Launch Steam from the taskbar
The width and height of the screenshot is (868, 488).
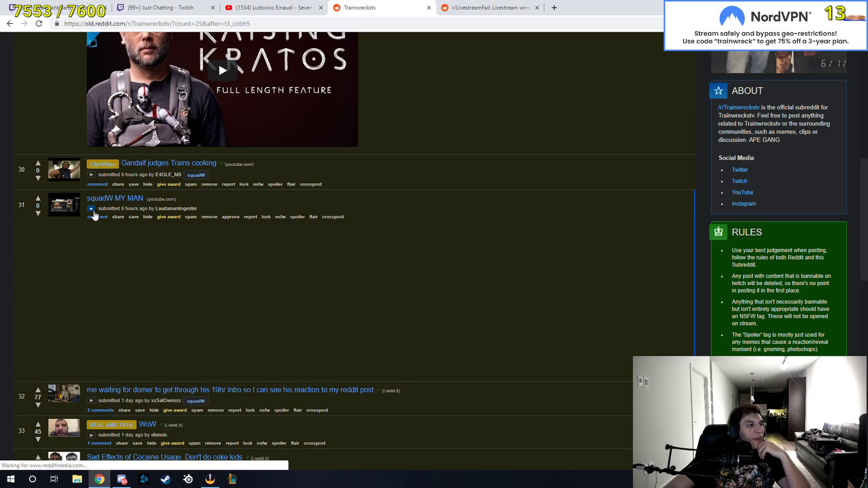click(x=165, y=479)
